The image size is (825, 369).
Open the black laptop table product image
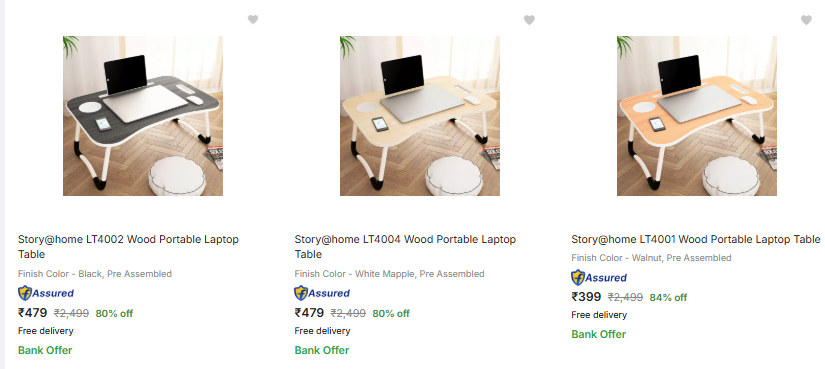pos(143,116)
